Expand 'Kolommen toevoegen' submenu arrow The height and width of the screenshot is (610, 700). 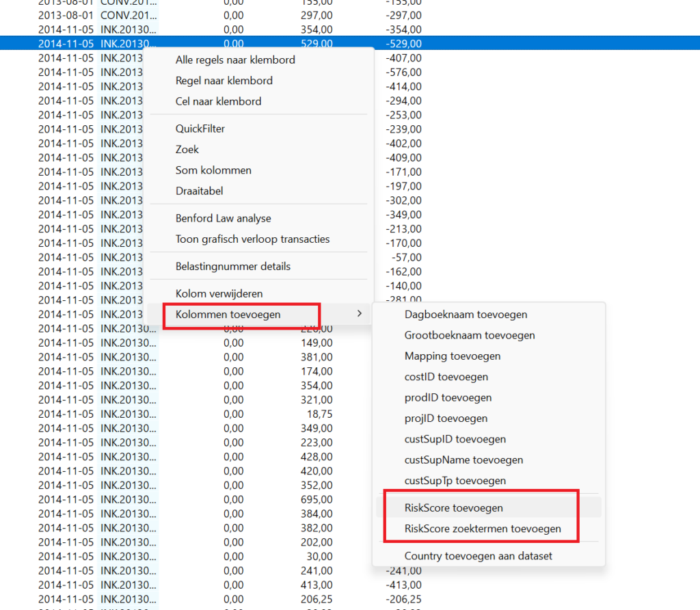click(360, 315)
